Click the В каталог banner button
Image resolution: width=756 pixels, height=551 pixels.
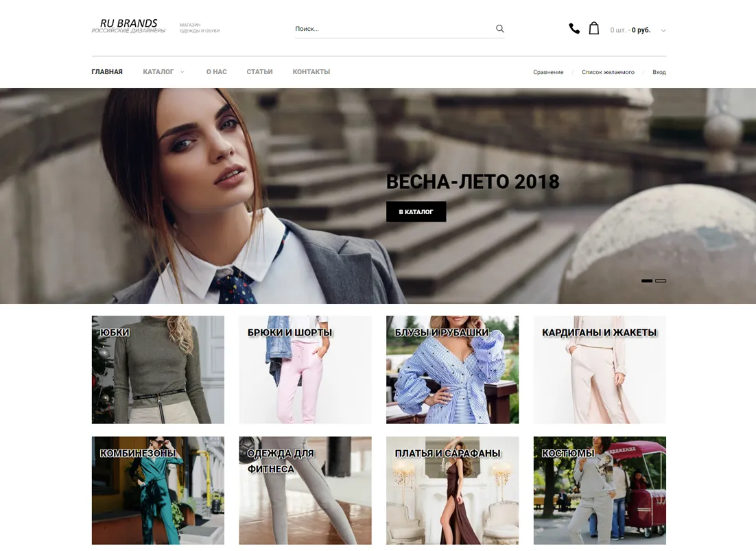click(x=416, y=211)
